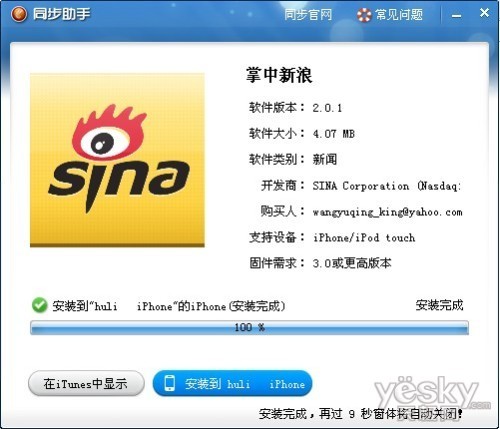The height and width of the screenshot is (429, 500).
Task: Click the 安装到 huli iPhone status text
Action: (169, 306)
